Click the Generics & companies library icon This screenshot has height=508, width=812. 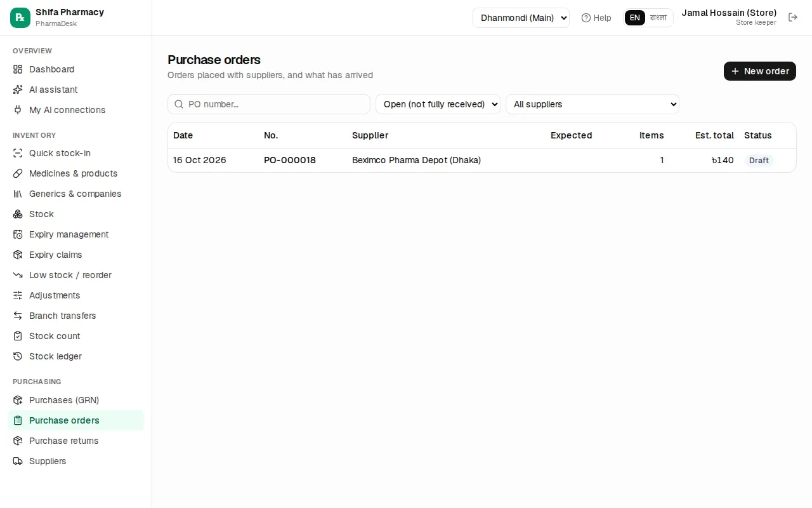pos(18,194)
